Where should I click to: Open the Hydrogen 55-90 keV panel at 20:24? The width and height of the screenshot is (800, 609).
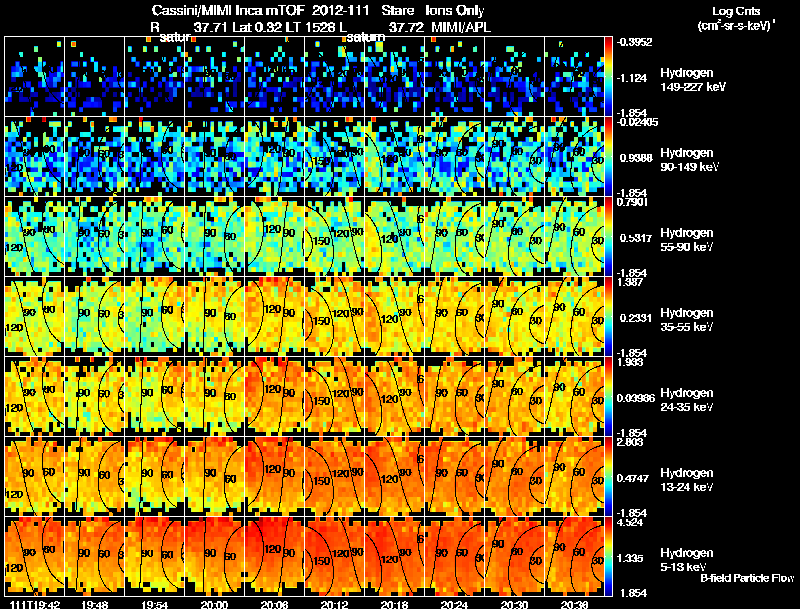pos(454,236)
